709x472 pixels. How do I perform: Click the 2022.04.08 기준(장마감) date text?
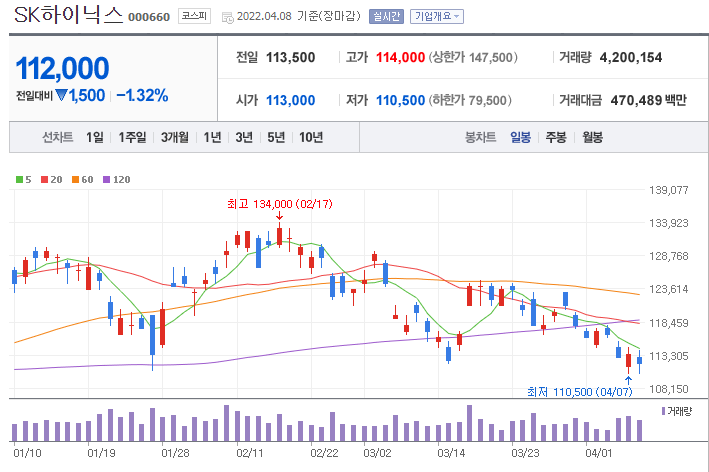pos(298,16)
